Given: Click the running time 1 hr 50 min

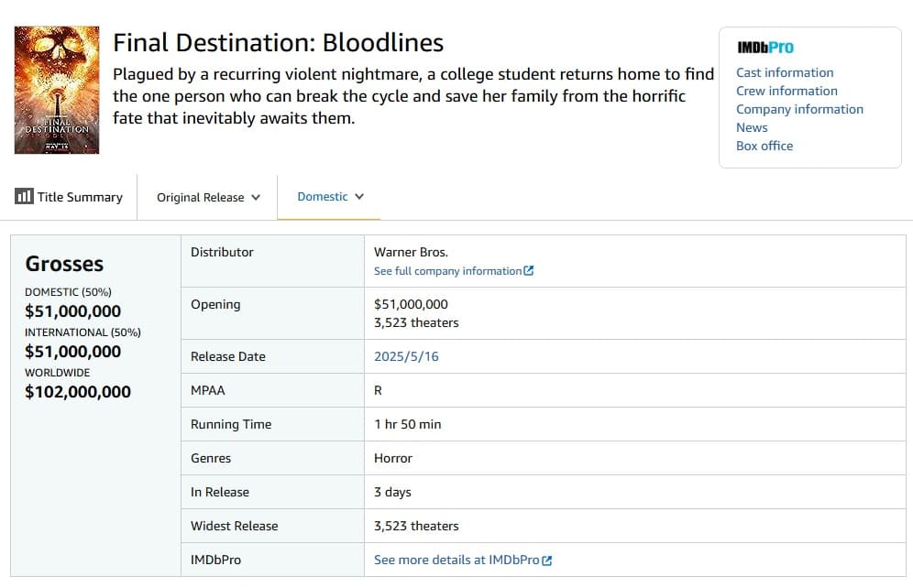Looking at the screenshot, I should (408, 425).
